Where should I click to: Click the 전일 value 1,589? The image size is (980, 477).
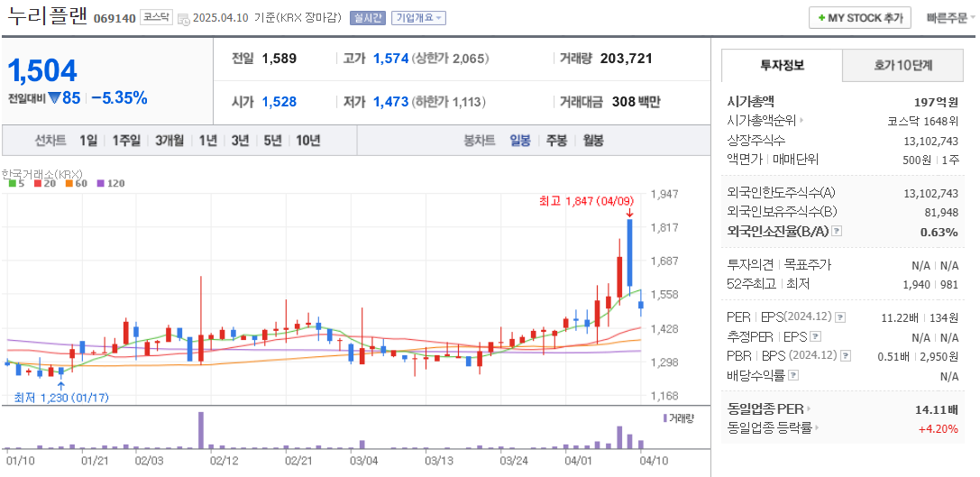(279, 59)
